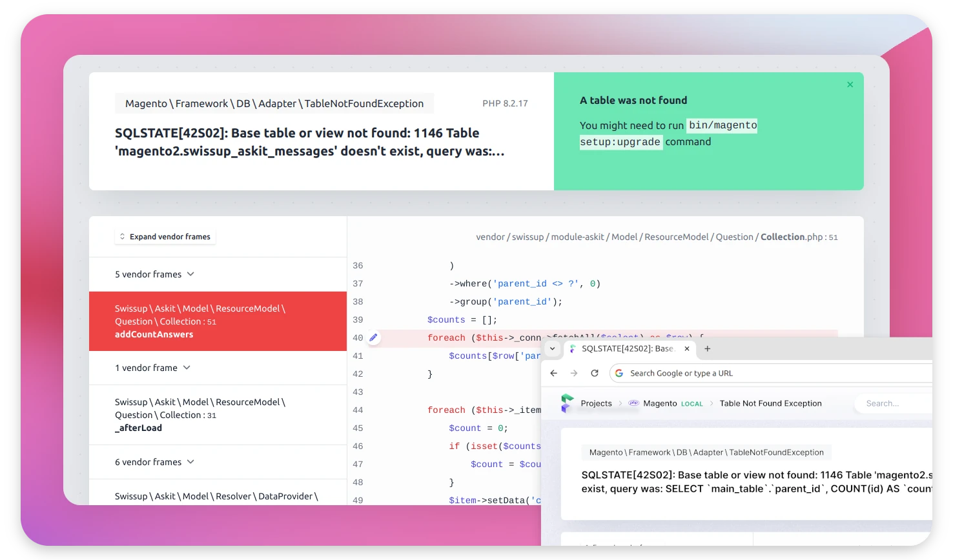The image size is (953, 560).
Task: Open the Magento project breadcrumb link
Action: 660,403
